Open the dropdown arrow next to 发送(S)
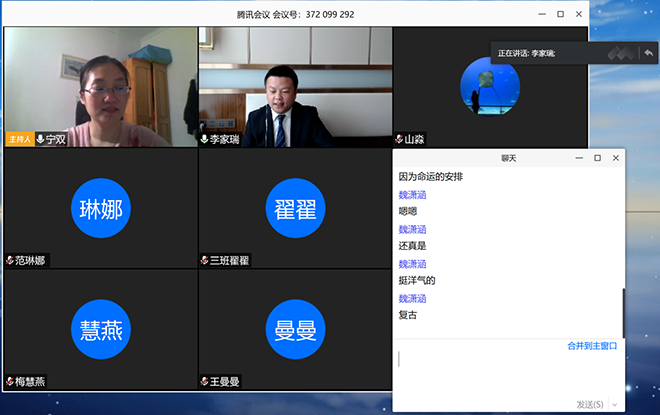 click(x=615, y=405)
